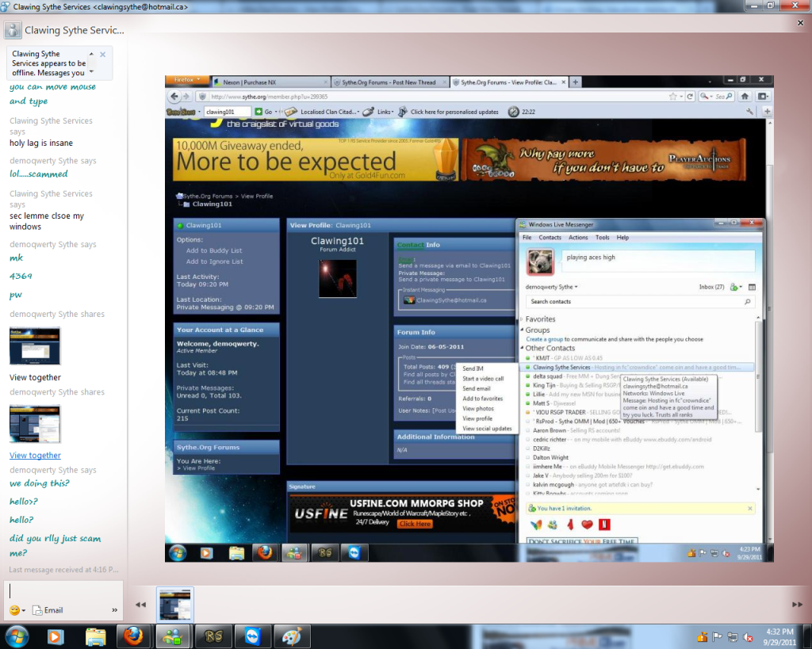
Task: Select the screenshot thumbnail in the photo filmstrip
Action: 175,605
